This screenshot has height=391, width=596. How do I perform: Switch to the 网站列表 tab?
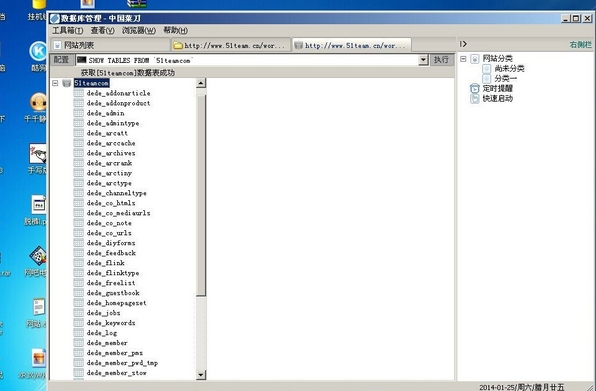pyautogui.click(x=110, y=45)
